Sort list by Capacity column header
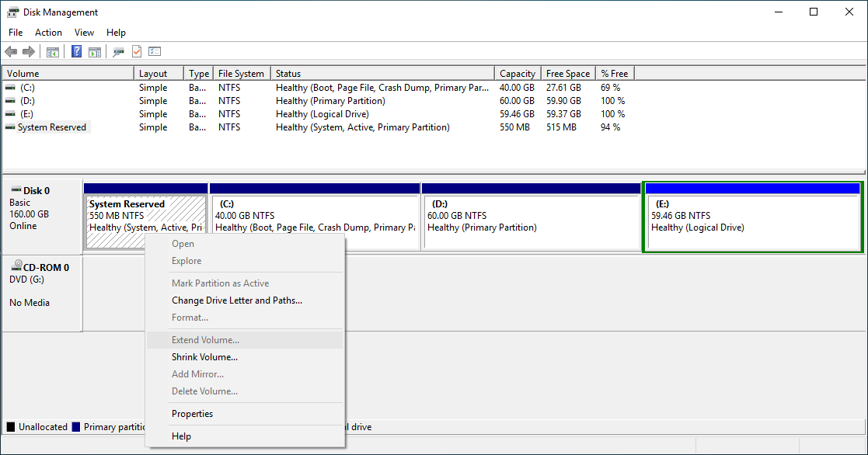This screenshot has height=455, width=868. point(518,74)
